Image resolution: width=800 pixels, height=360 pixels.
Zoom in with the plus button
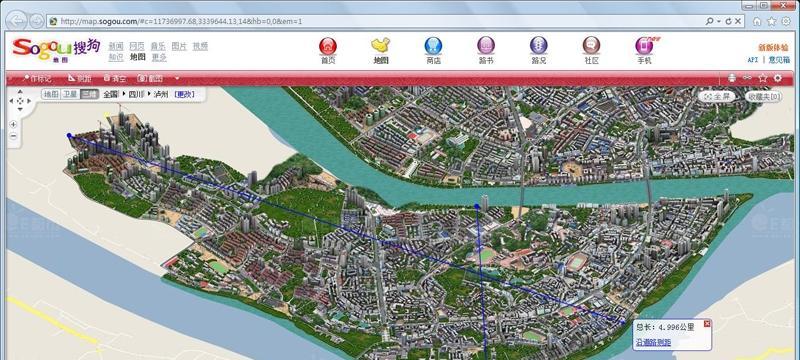point(13,124)
